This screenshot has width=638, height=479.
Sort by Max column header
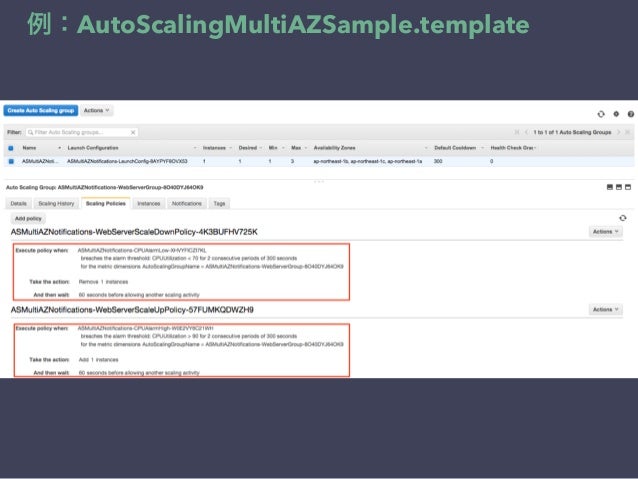[296, 148]
